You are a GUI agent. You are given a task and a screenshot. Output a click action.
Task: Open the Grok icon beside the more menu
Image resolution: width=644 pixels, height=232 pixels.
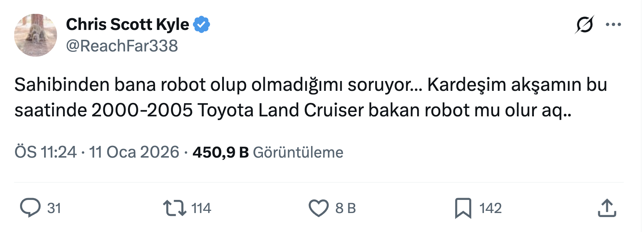point(585,24)
